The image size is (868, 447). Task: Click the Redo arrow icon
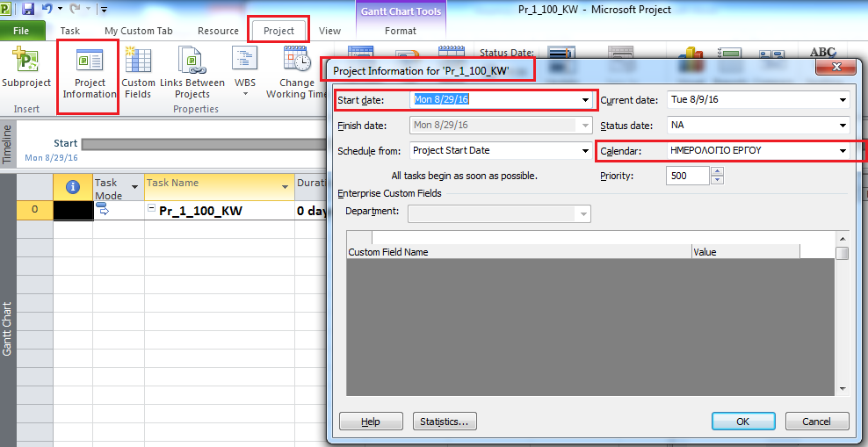click(x=76, y=9)
